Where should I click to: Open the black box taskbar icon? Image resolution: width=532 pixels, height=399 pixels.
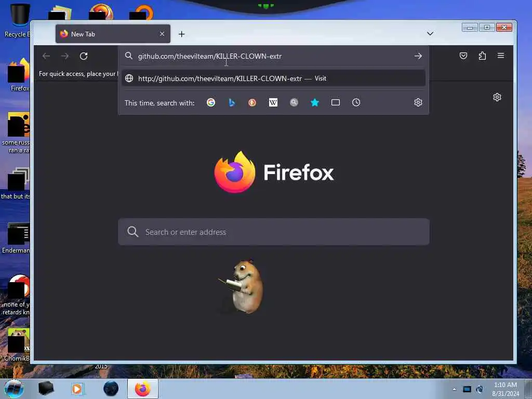(46, 389)
